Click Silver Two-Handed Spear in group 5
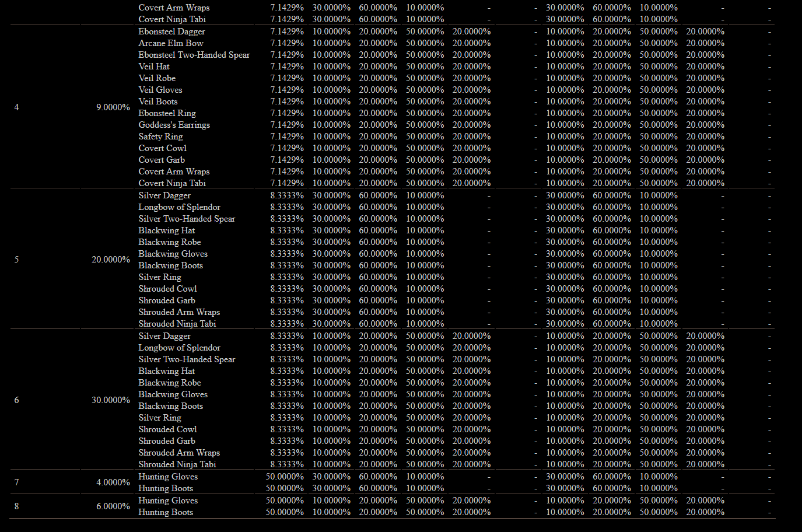 pyautogui.click(x=187, y=219)
